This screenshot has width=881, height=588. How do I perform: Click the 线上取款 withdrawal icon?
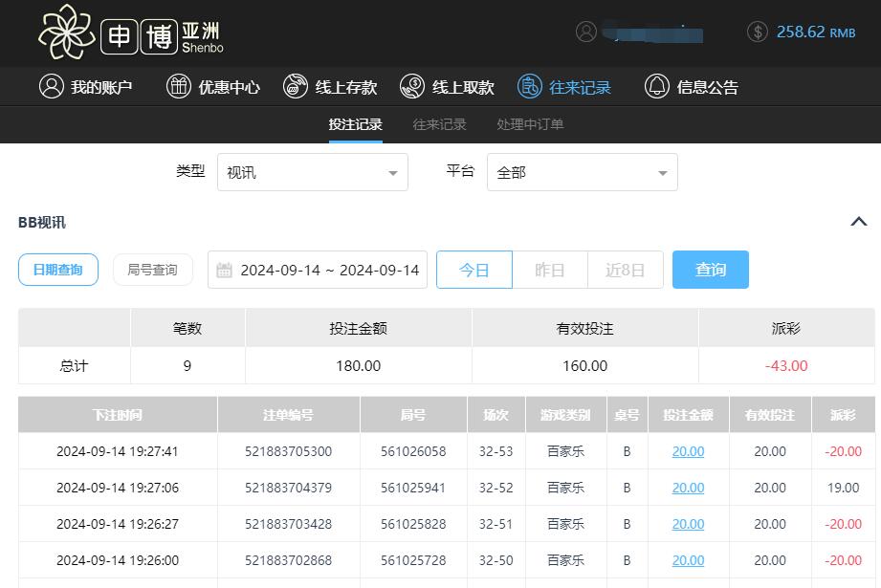(x=412, y=86)
